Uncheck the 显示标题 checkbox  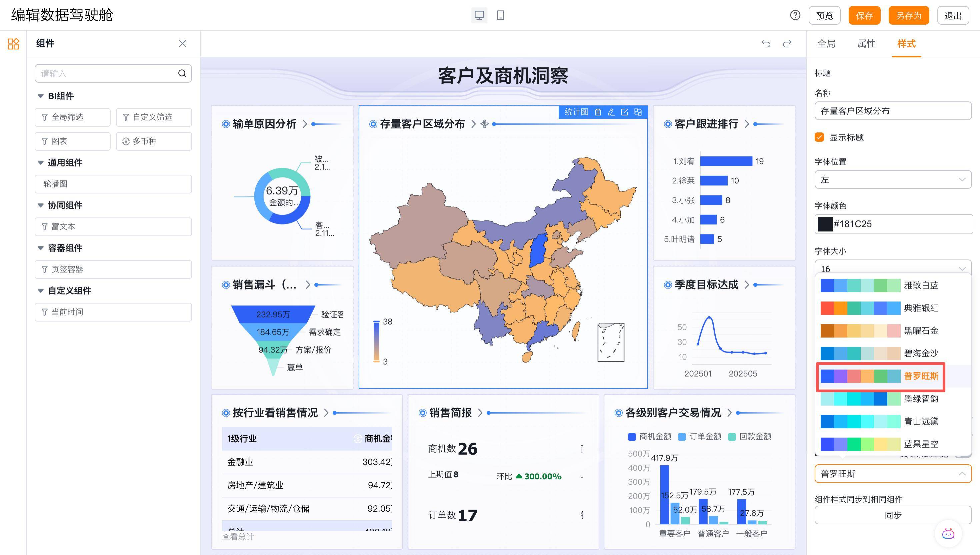tap(819, 137)
